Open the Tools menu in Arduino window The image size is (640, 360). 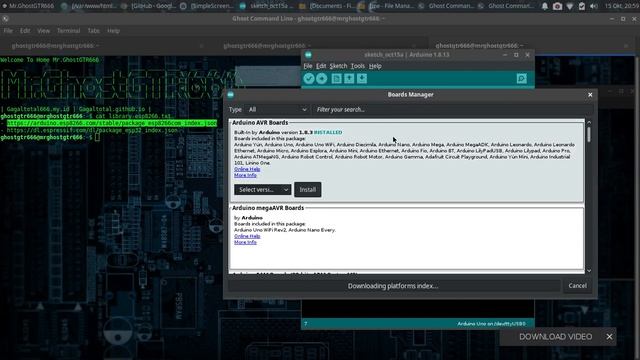[x=358, y=66]
